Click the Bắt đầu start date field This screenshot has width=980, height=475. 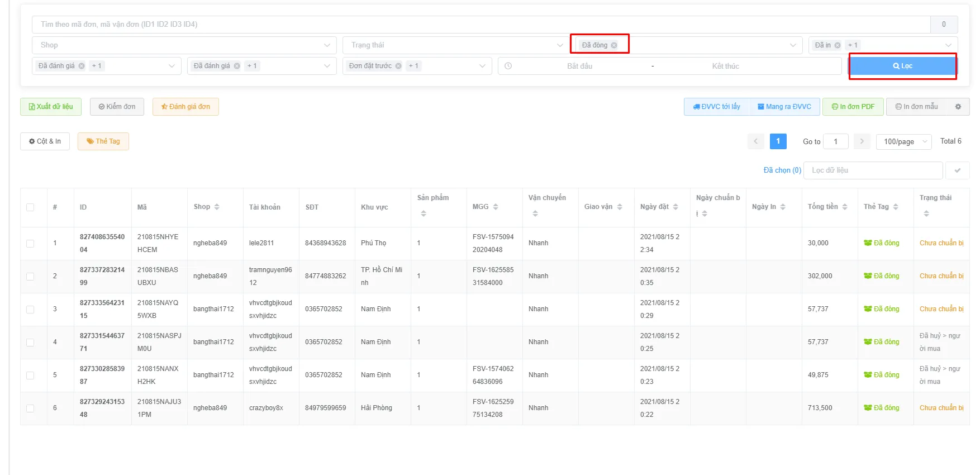[x=579, y=66]
